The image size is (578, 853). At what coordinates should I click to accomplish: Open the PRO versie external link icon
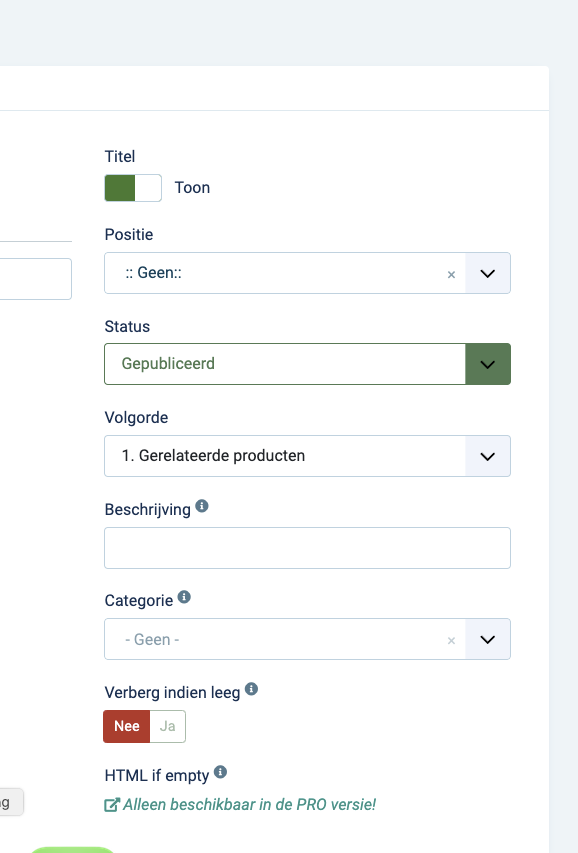(112, 805)
